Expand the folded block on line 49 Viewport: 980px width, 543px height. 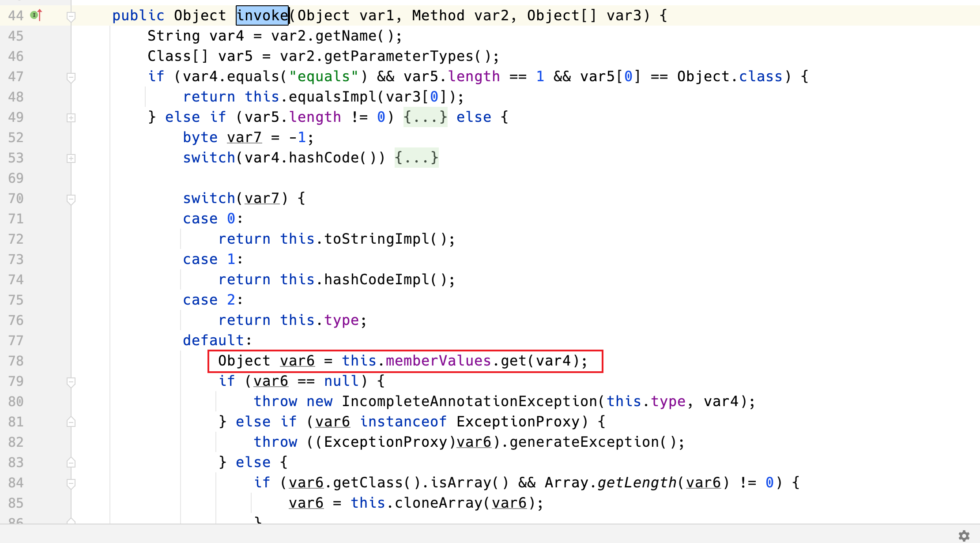click(x=71, y=117)
